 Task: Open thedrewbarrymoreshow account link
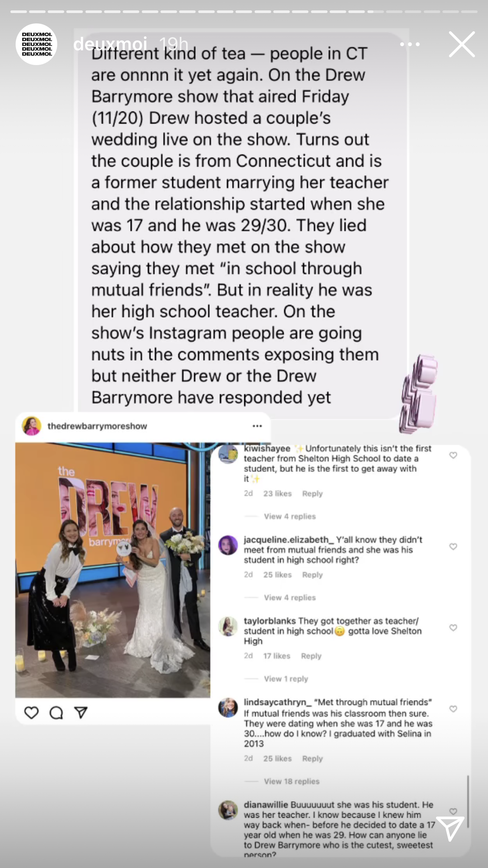(x=97, y=426)
